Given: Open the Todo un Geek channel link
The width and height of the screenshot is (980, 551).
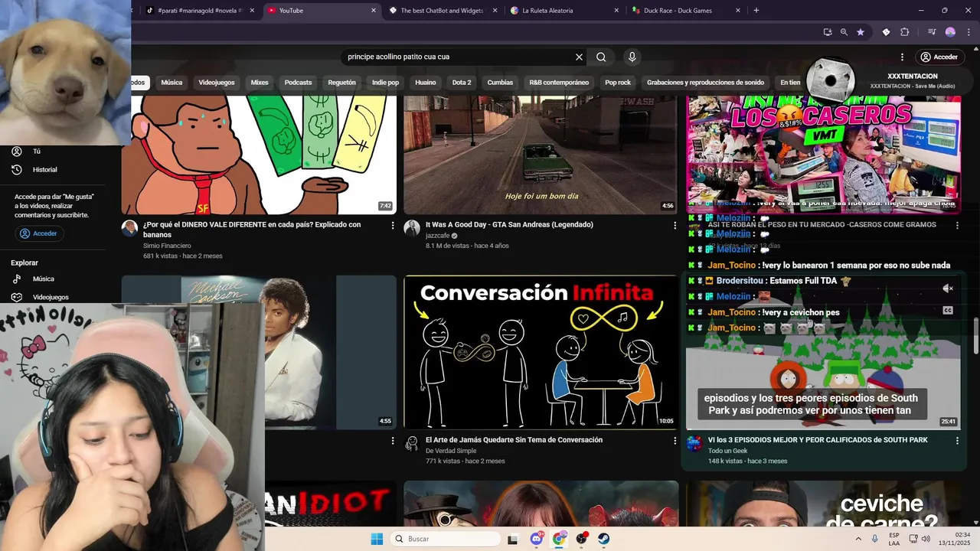Looking at the screenshot, I should click(727, 451).
